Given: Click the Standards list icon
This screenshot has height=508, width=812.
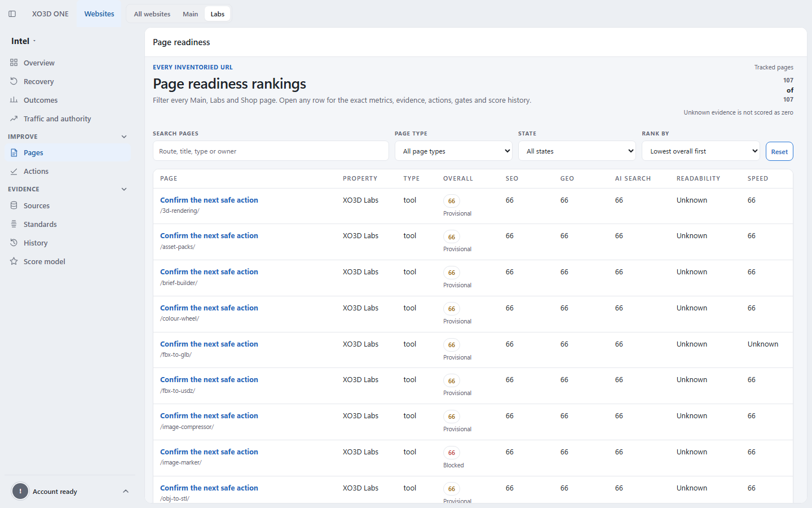Looking at the screenshot, I should (14, 224).
